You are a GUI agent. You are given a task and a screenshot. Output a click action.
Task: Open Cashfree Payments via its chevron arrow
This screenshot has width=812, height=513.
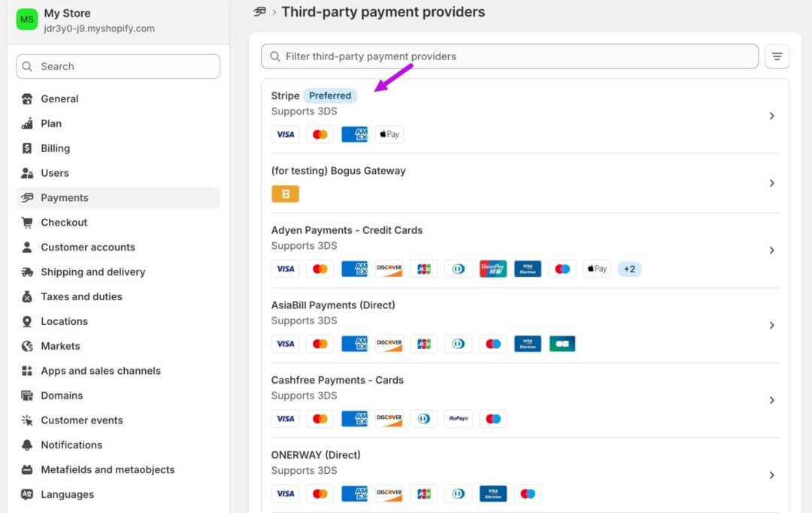pos(771,401)
